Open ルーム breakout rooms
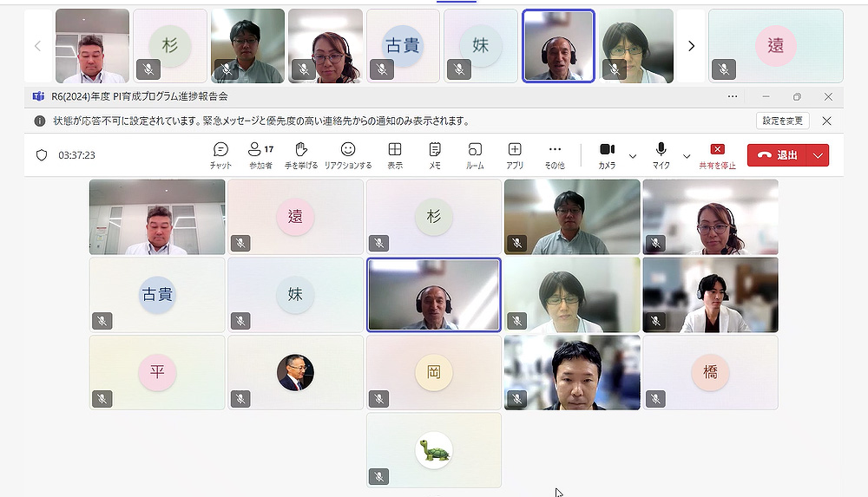This screenshot has height=497, width=868. (475, 154)
